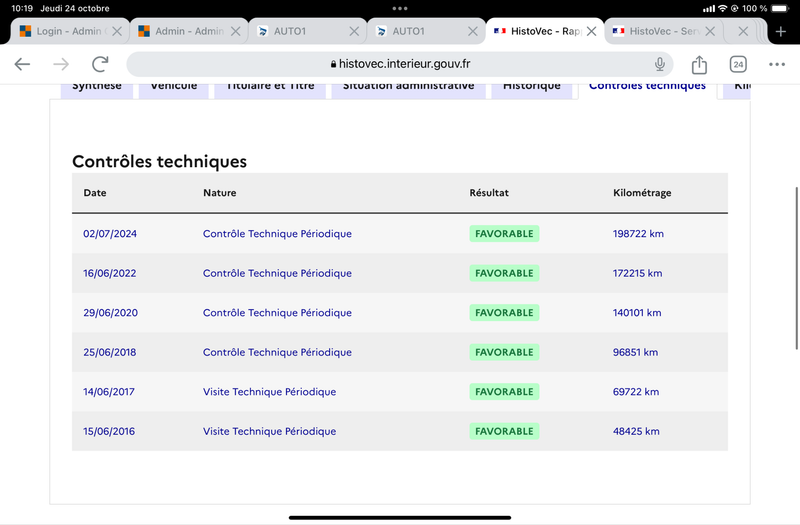Click Visite Technique Périodique in 15/06/2016 row
This screenshot has height=525, width=800.
coord(269,432)
